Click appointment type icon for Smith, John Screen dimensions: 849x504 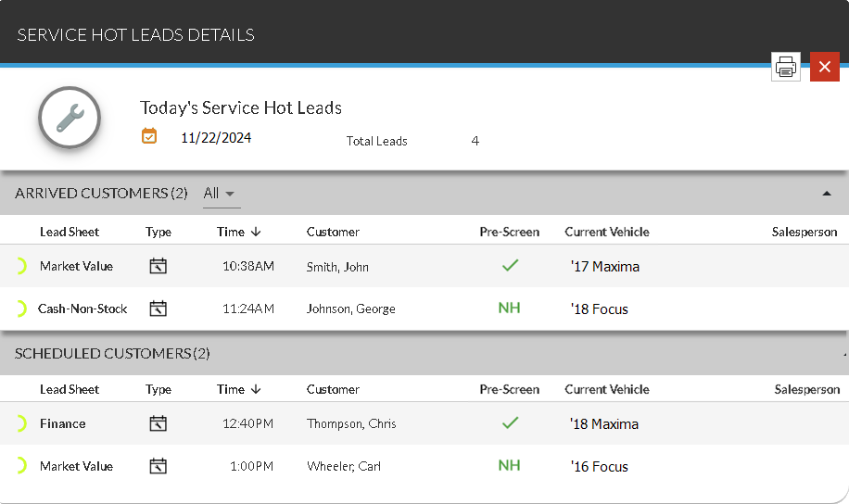(x=158, y=266)
